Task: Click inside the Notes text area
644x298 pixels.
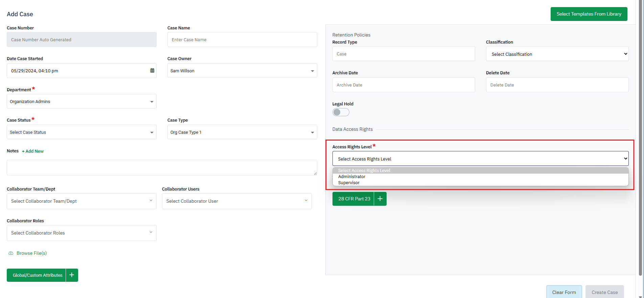Action: pyautogui.click(x=162, y=168)
